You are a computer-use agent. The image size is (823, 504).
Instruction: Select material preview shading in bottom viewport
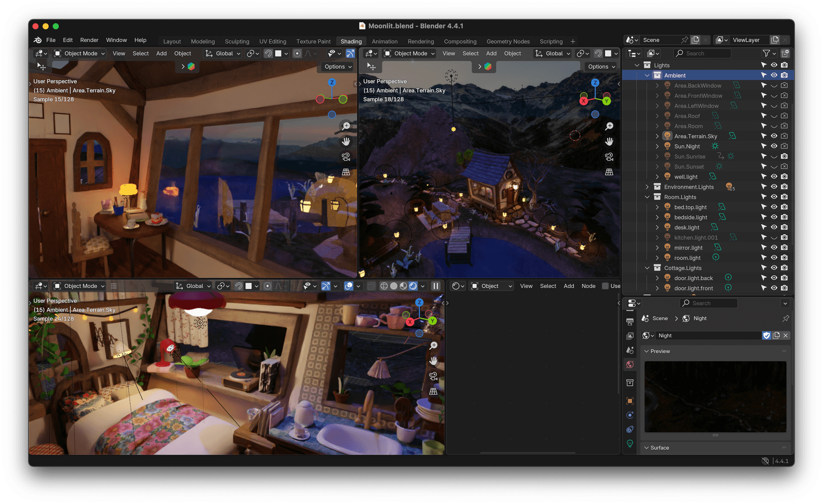[403, 286]
